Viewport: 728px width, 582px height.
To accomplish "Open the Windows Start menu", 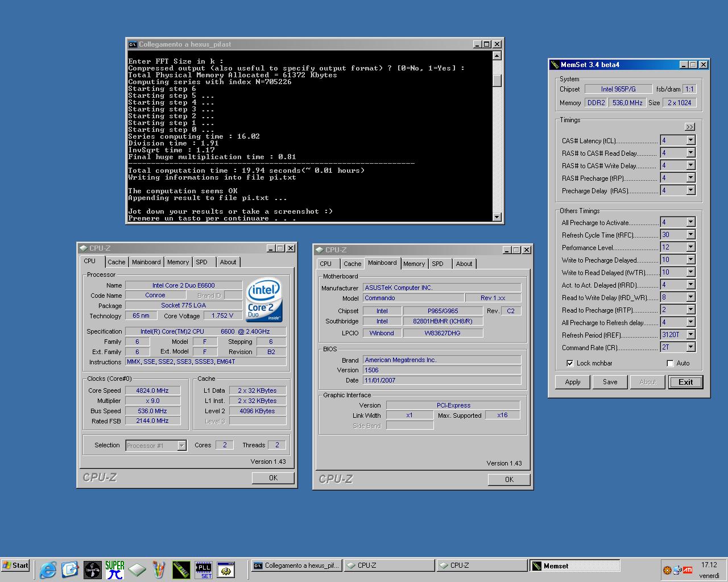I will point(16,566).
